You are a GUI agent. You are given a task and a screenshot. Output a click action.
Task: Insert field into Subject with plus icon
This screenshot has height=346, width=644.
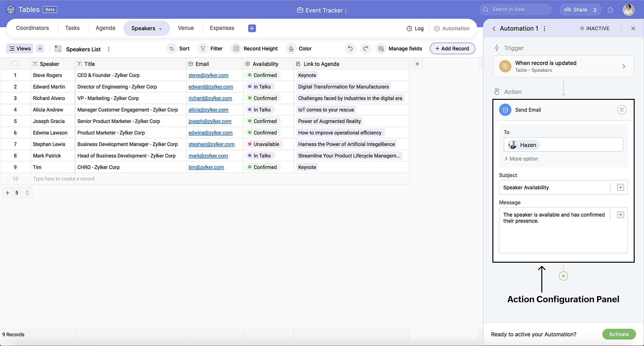point(620,187)
